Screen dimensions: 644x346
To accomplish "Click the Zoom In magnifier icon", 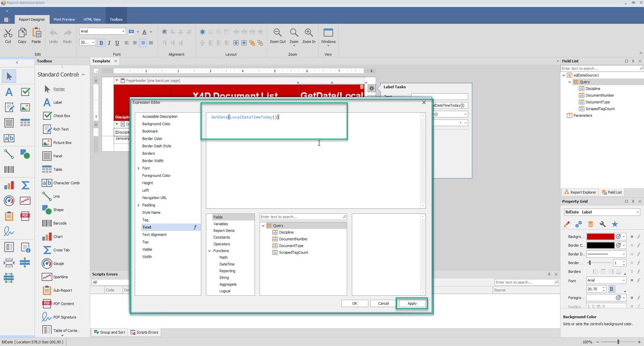I will coord(309,33).
